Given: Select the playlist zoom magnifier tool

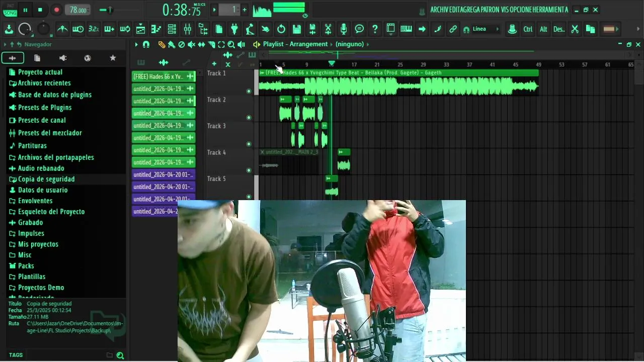Looking at the screenshot, I should 231,44.
